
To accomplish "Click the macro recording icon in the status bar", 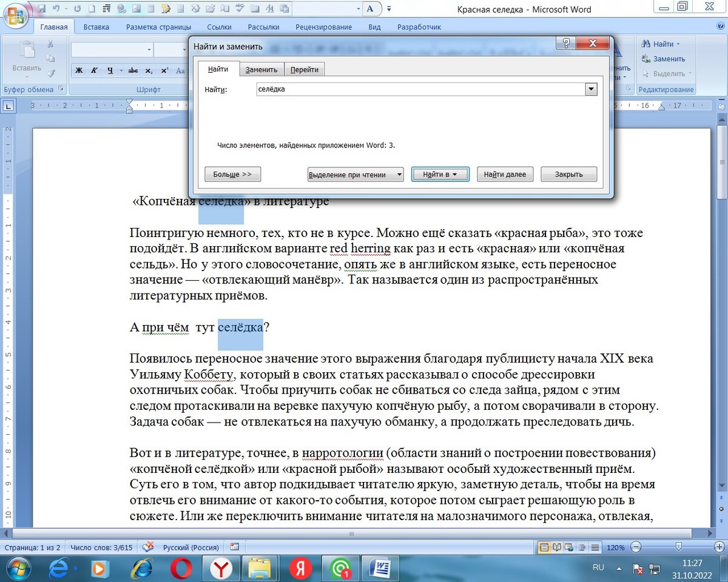I will point(234,547).
